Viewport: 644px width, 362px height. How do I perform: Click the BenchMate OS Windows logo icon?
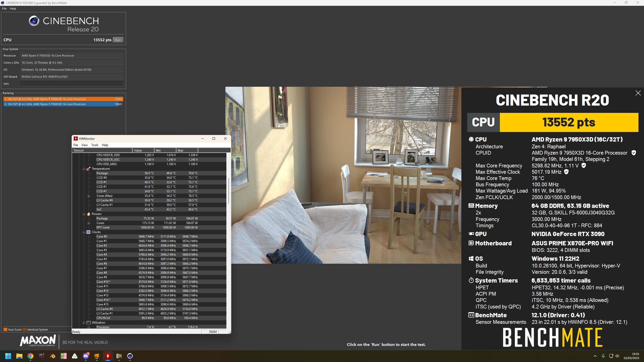471,258
